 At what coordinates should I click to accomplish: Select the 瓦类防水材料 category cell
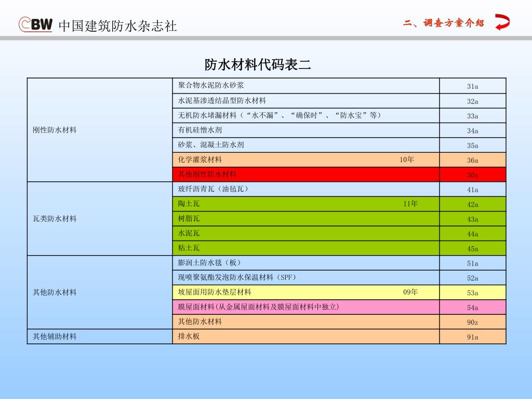pos(100,219)
